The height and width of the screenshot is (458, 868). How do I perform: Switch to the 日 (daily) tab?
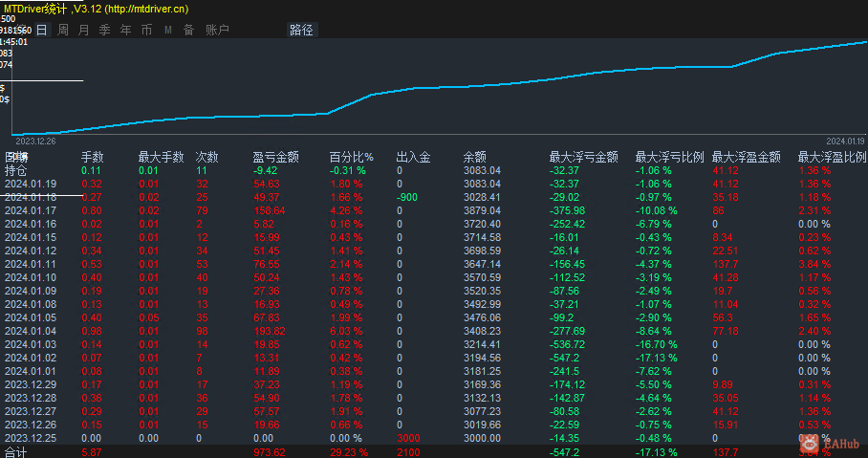(42, 30)
